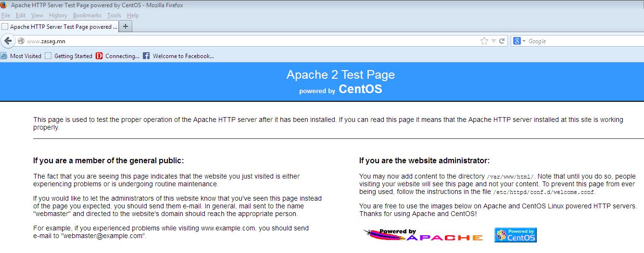
Task: Open the Edit menu
Action: (20, 15)
